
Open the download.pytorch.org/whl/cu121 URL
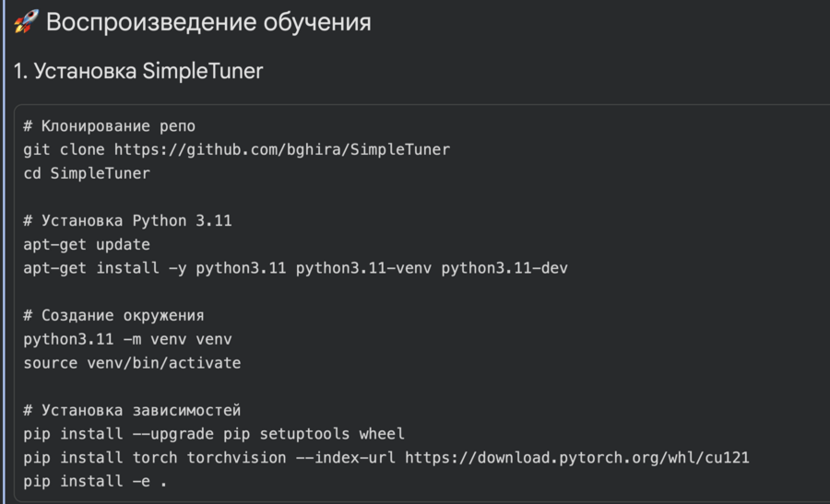(x=583, y=457)
